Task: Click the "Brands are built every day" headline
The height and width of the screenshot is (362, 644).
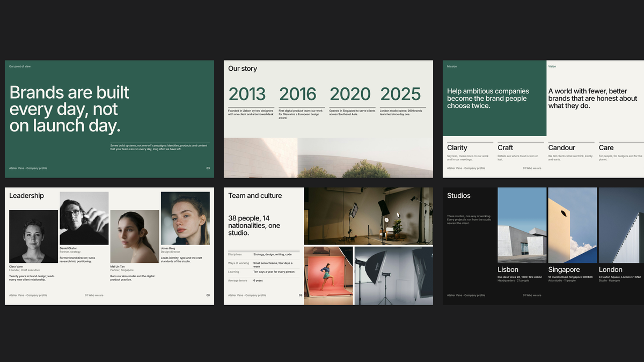Action: tap(69, 109)
